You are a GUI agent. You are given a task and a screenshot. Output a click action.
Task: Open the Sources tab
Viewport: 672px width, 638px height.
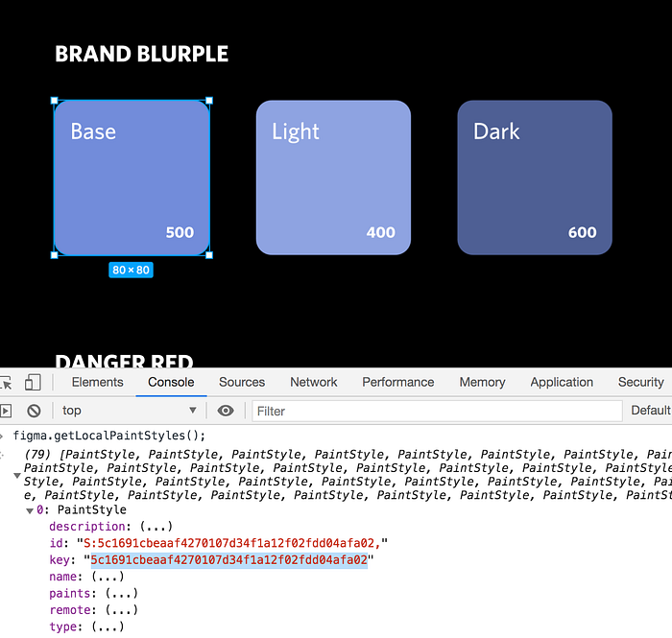tap(242, 382)
